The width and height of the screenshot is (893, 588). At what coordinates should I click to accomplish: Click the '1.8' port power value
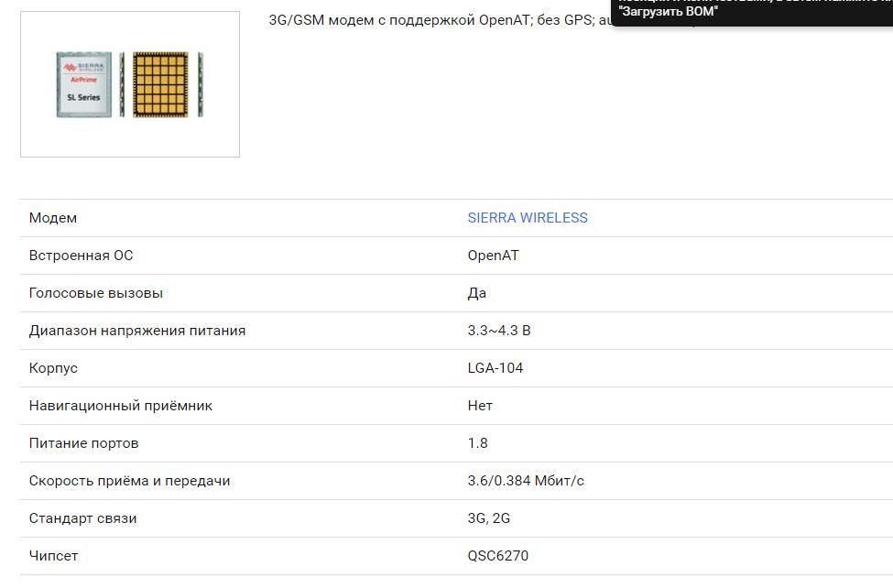click(x=477, y=443)
